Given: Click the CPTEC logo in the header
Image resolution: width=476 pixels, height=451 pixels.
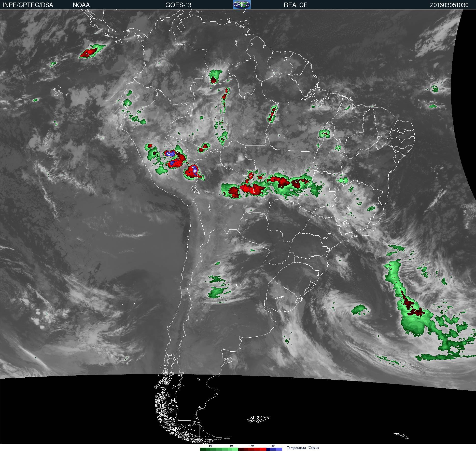Looking at the screenshot, I should (x=242, y=5).
